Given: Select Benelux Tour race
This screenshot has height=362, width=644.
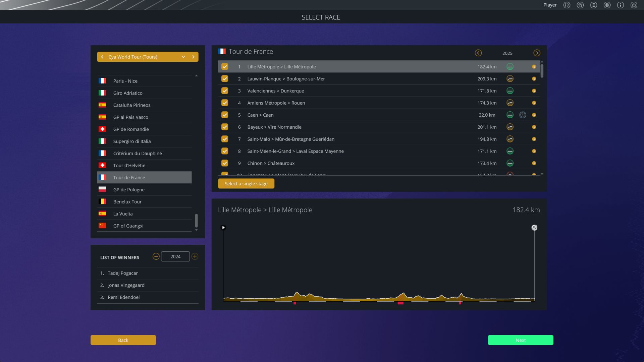Looking at the screenshot, I should coord(145,202).
